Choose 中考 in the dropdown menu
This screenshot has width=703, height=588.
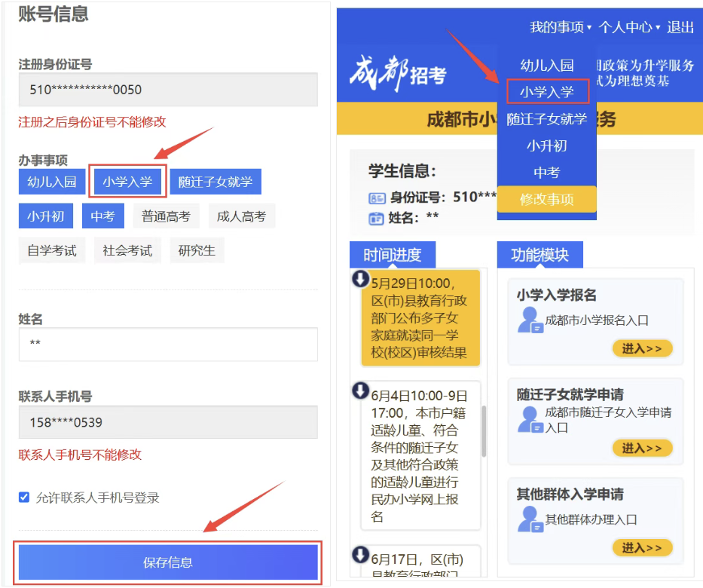(x=547, y=172)
